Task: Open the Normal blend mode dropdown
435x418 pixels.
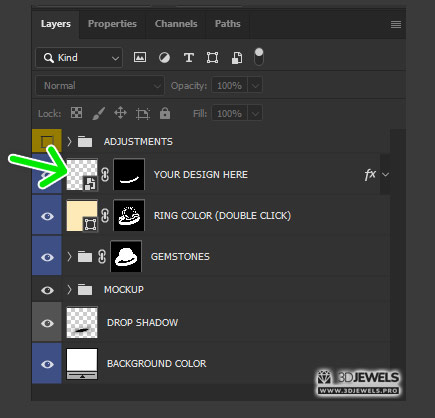Action: [x=100, y=86]
